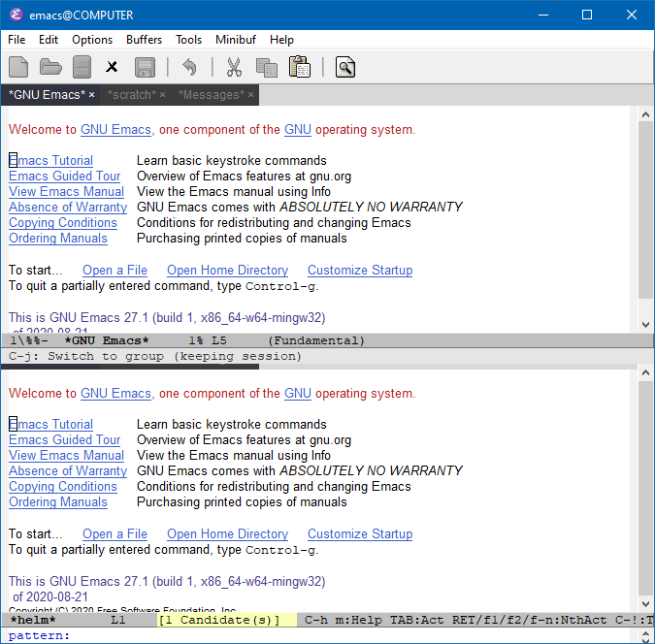The height and width of the screenshot is (644, 655).
Task: Click Open a File in upper window
Action: (115, 271)
